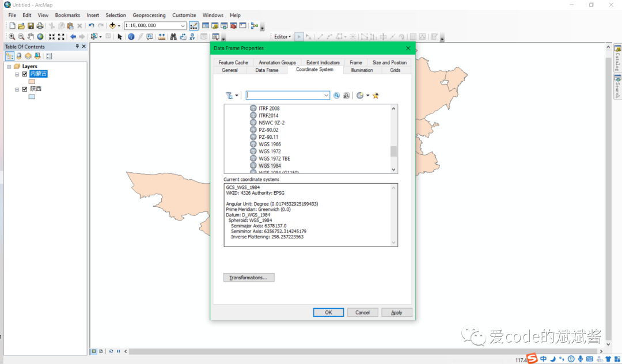Image resolution: width=622 pixels, height=364 pixels.
Task: Select WGS 1984 in the list
Action: (270, 166)
